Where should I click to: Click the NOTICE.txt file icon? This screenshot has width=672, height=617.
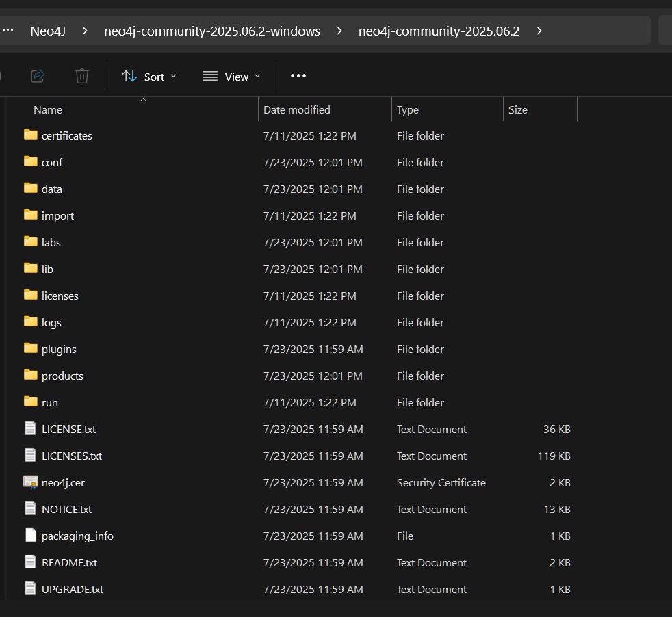(30, 509)
